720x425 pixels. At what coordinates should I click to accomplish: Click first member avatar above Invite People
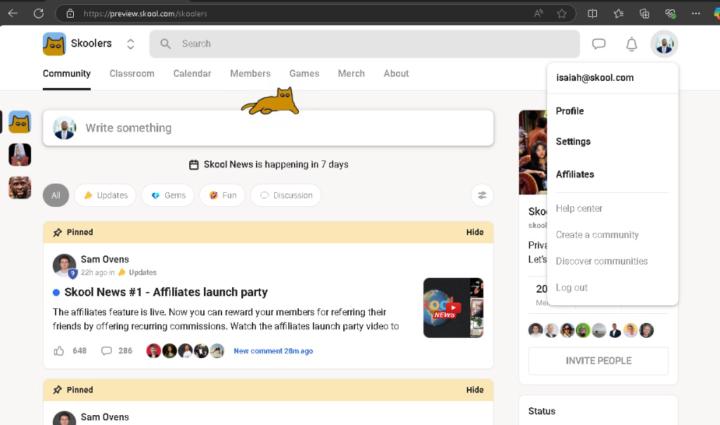535,330
